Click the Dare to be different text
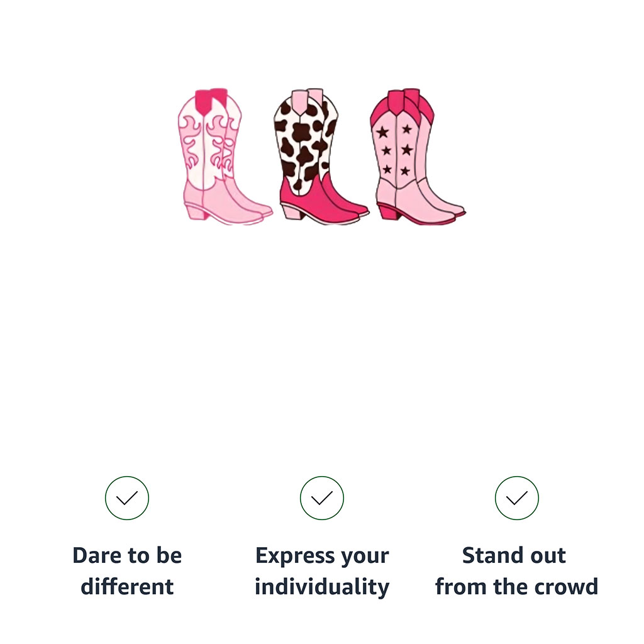 tap(127, 571)
